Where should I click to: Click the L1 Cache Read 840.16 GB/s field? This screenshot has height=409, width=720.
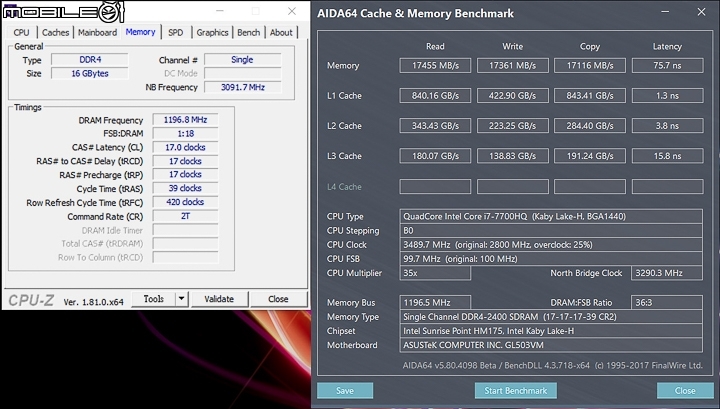click(x=435, y=95)
